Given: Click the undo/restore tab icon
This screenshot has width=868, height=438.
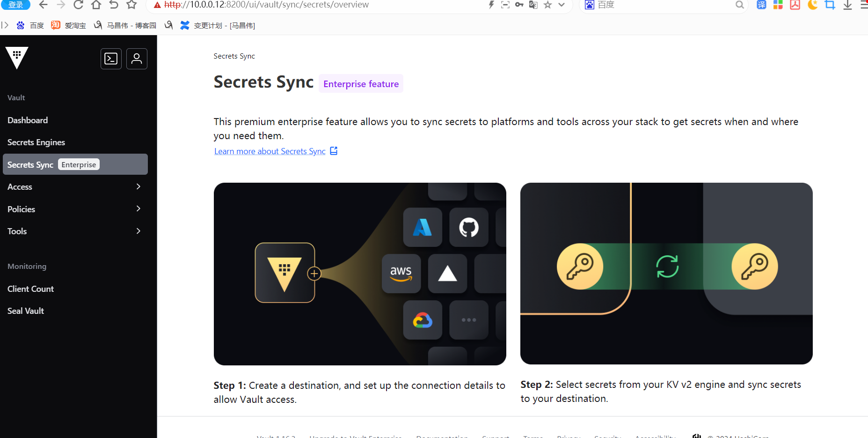Looking at the screenshot, I should [114, 5].
